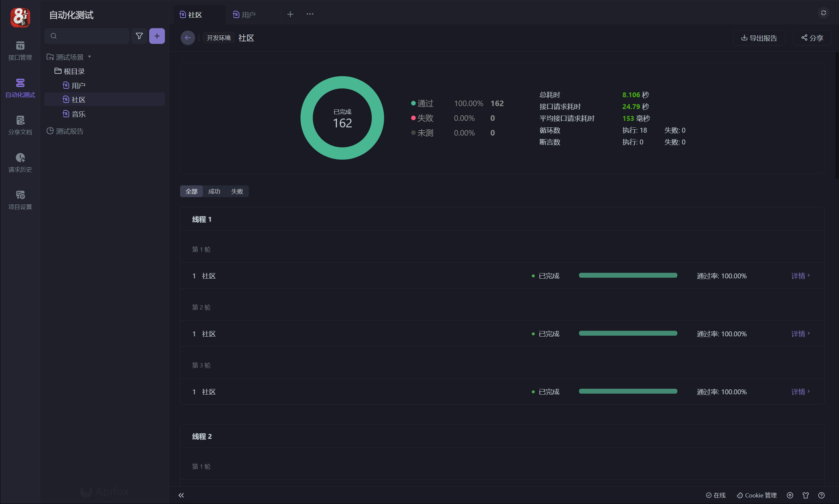Open 项目设置 in the sidebar

[20, 200]
